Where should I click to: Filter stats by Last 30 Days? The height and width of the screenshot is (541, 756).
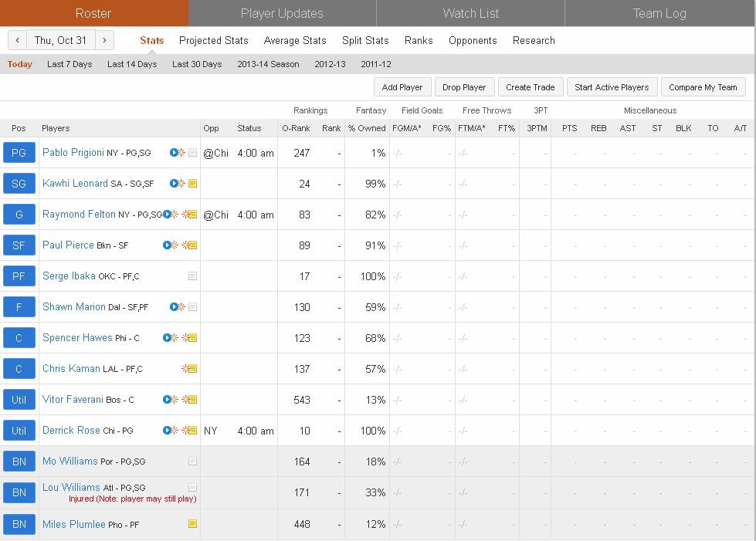(x=197, y=64)
